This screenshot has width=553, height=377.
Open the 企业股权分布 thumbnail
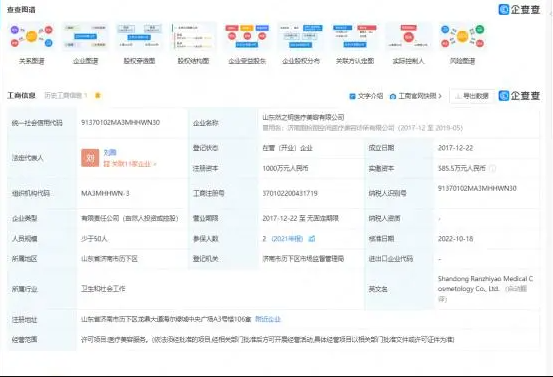tap(301, 37)
